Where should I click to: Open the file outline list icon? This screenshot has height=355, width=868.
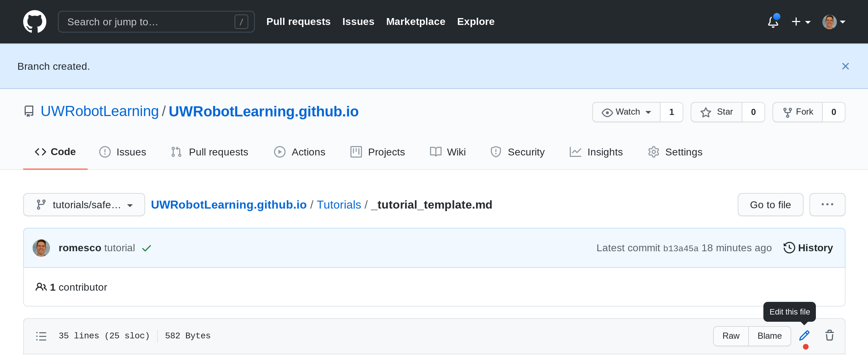(x=41, y=336)
